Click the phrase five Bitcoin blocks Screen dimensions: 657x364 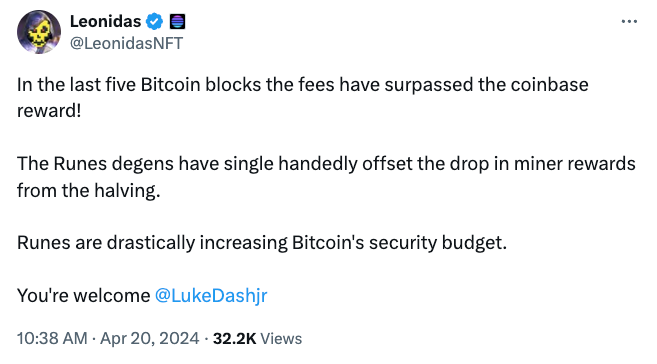(x=183, y=85)
